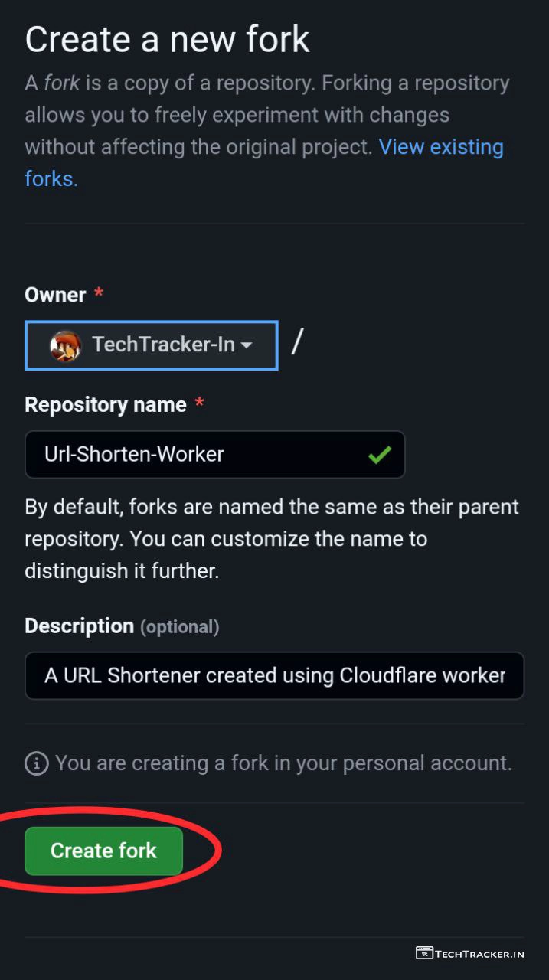Viewport: 549px width, 980px height.
Task: Click the (optional) hint text
Action: (179, 627)
